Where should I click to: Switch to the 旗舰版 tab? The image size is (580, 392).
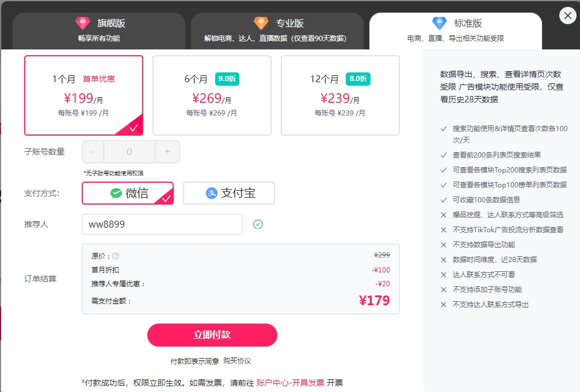tap(99, 30)
